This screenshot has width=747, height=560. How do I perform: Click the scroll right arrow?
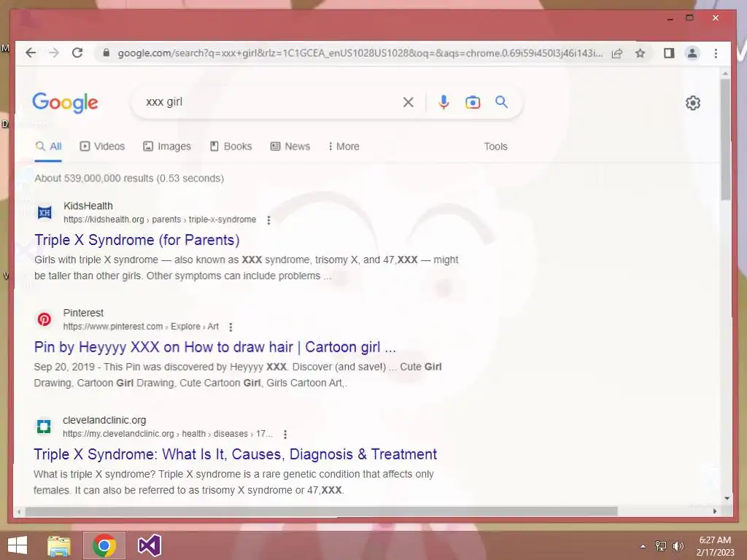(x=715, y=511)
